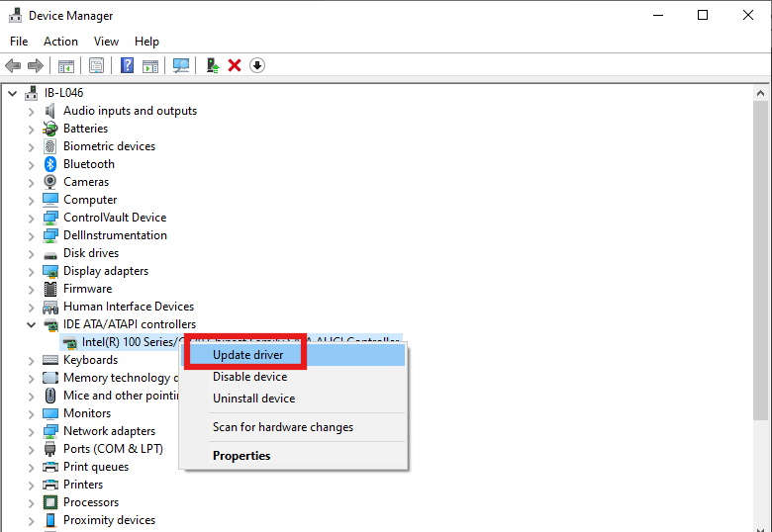Open the Help menu

[146, 42]
